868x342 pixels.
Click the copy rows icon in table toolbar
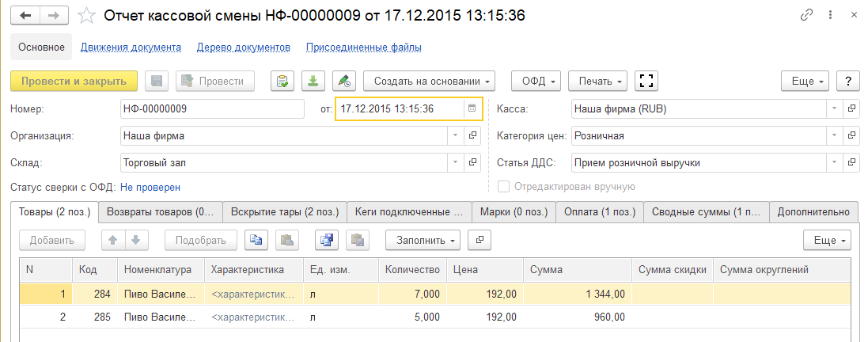[256, 240]
